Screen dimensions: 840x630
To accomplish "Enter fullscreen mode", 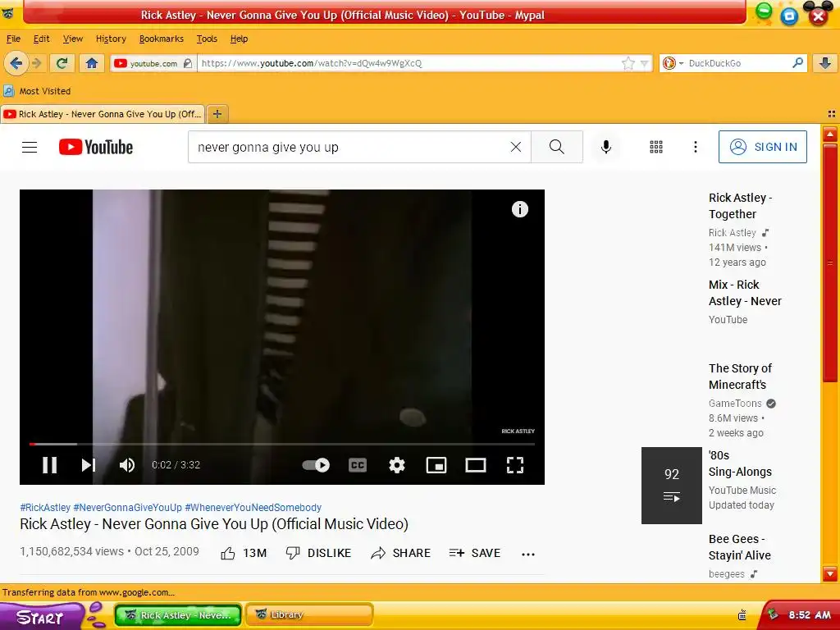I will (515, 465).
